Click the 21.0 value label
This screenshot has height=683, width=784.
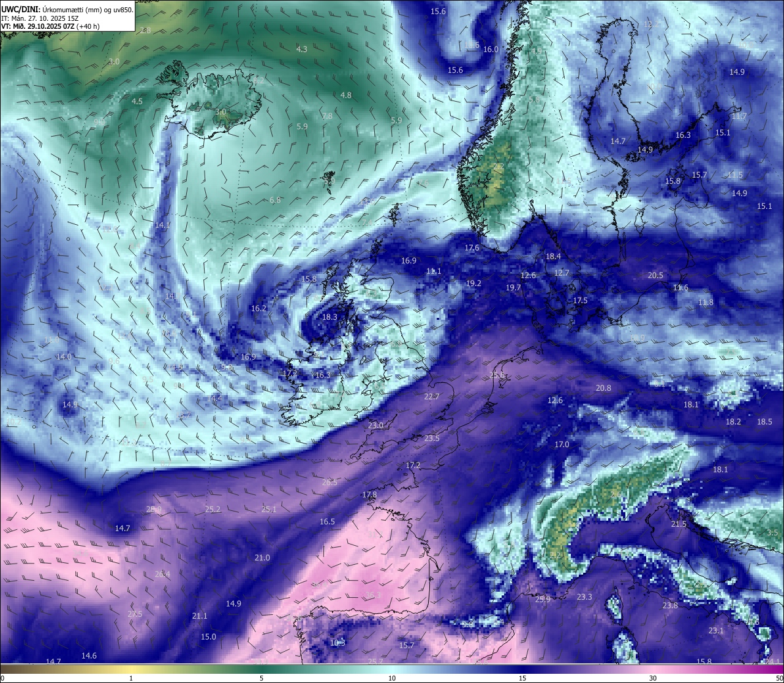pyautogui.click(x=262, y=557)
